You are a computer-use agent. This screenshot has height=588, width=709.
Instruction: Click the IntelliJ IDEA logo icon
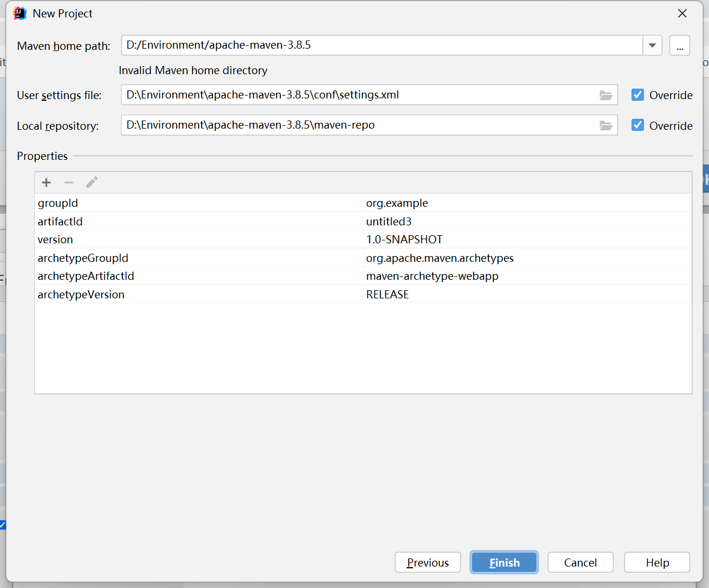click(x=20, y=13)
